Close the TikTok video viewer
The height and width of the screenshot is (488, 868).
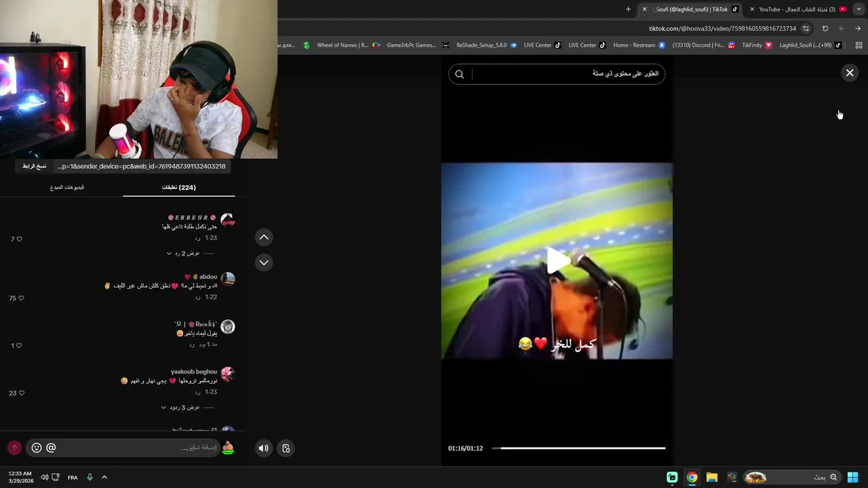[850, 73]
